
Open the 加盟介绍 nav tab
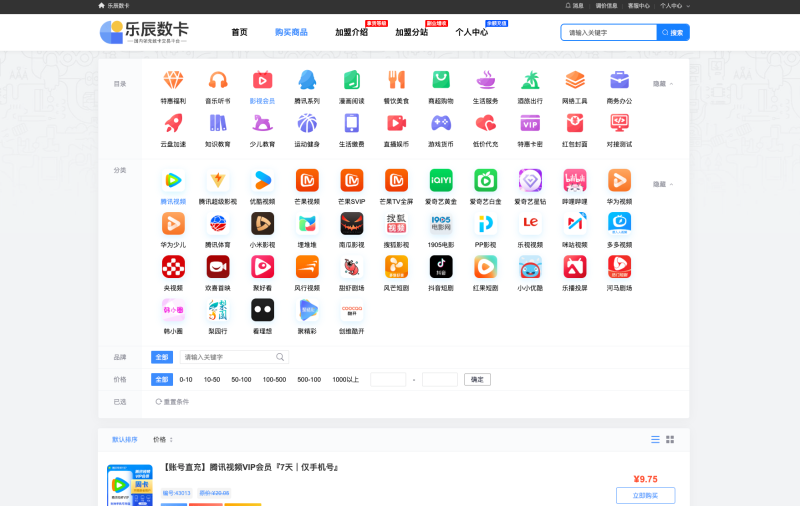pos(352,32)
